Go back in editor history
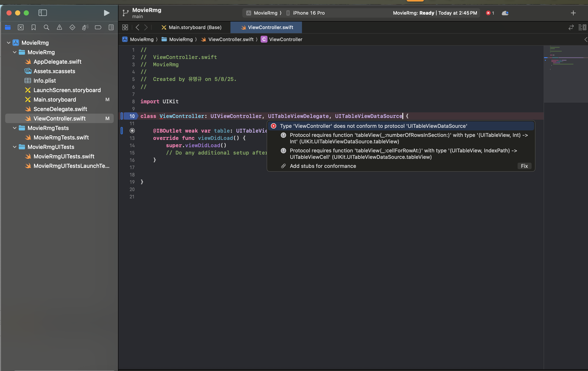The height and width of the screenshot is (371, 588). tap(137, 27)
